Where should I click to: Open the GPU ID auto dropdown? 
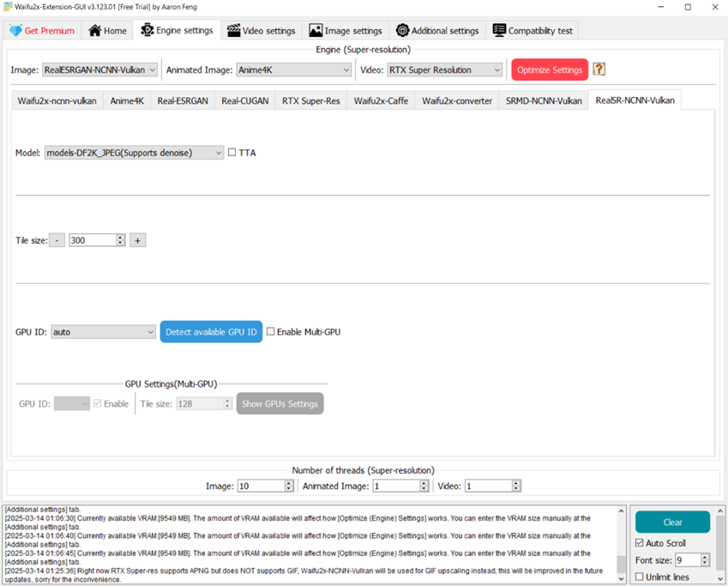(103, 332)
